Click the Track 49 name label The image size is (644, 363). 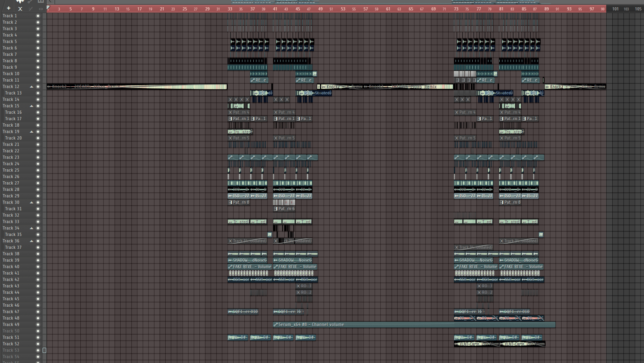(11, 325)
